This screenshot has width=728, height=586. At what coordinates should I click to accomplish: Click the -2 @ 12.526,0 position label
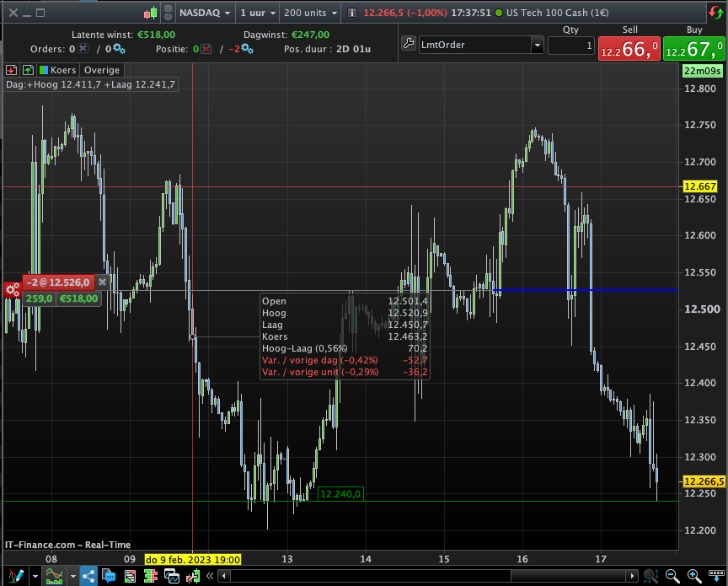click(x=58, y=282)
